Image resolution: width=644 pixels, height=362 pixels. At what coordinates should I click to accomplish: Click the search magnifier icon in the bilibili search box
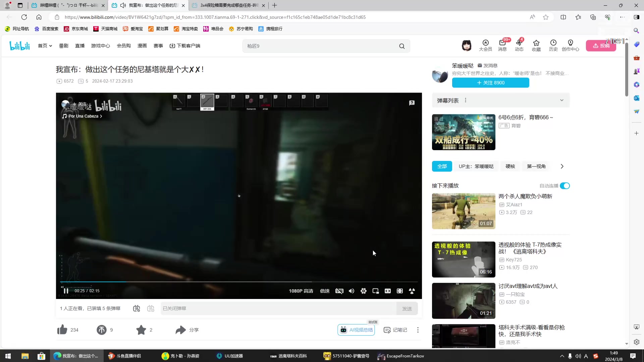[402, 46]
